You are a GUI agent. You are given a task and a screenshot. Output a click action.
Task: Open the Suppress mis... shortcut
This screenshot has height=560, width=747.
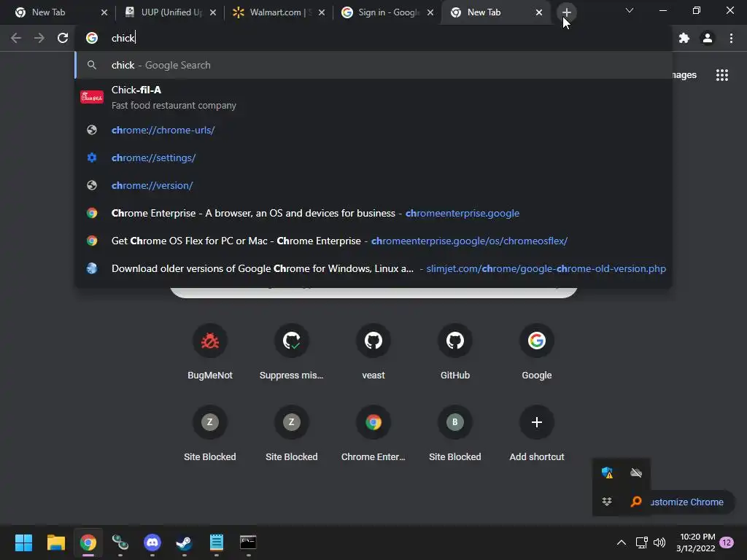pos(292,351)
